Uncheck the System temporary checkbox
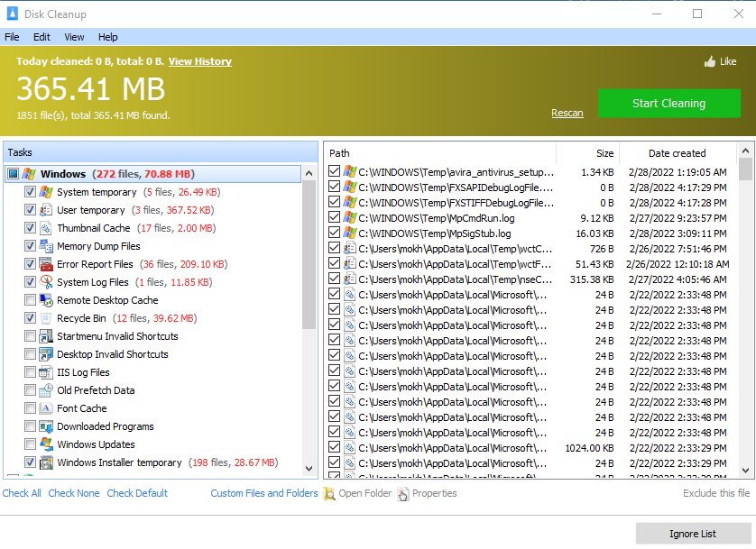 (30, 192)
